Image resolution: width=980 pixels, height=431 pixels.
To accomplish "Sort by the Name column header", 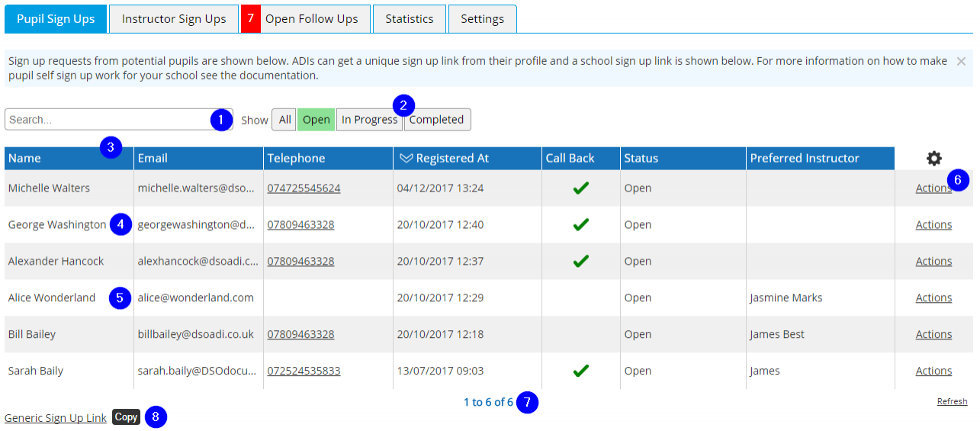I will coord(69,158).
